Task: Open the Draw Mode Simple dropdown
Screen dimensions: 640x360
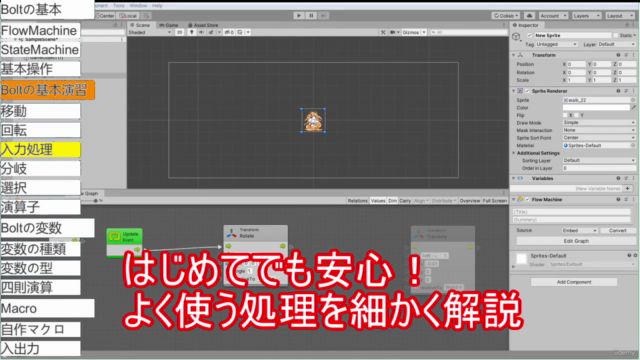Action: (599, 122)
